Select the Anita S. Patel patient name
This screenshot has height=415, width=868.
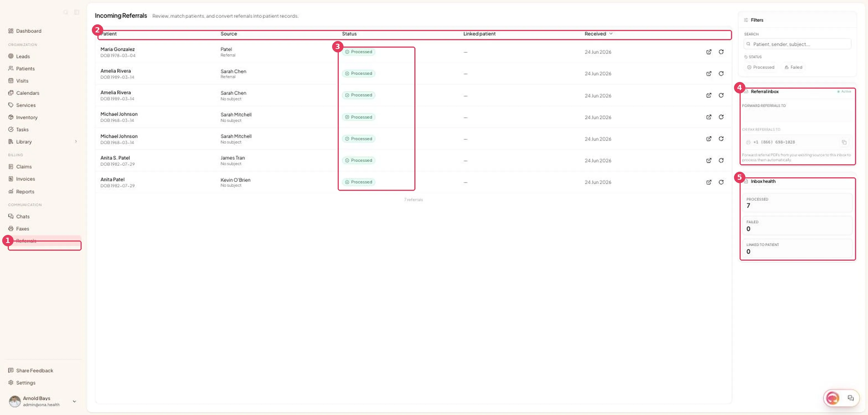pyautogui.click(x=115, y=158)
